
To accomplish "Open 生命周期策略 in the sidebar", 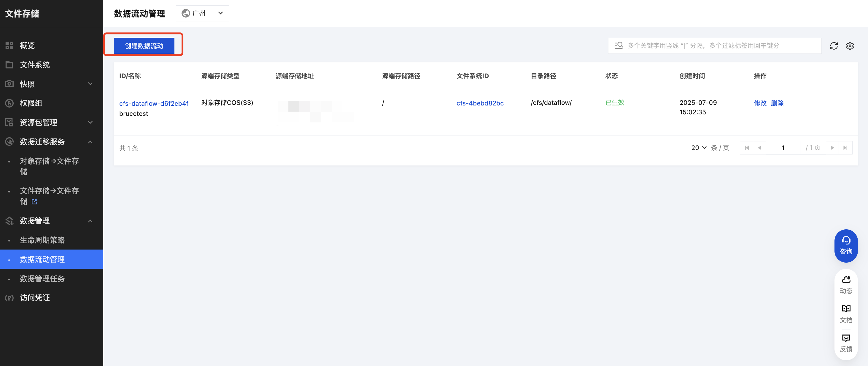I will tap(42, 240).
